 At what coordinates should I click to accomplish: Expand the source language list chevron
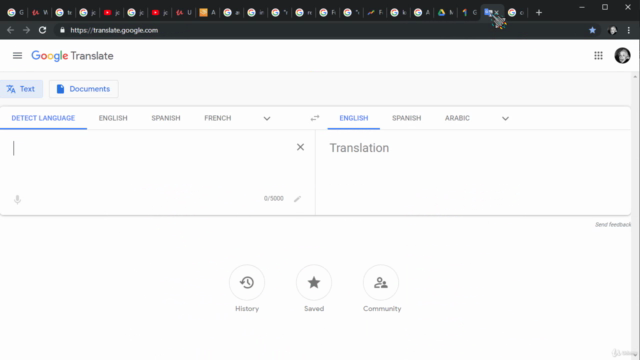pos(267,119)
